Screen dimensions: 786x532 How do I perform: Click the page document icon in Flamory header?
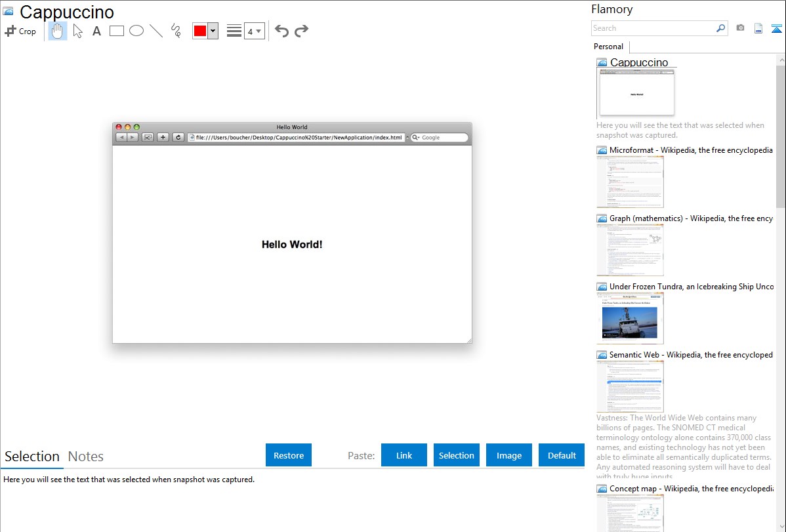point(758,28)
